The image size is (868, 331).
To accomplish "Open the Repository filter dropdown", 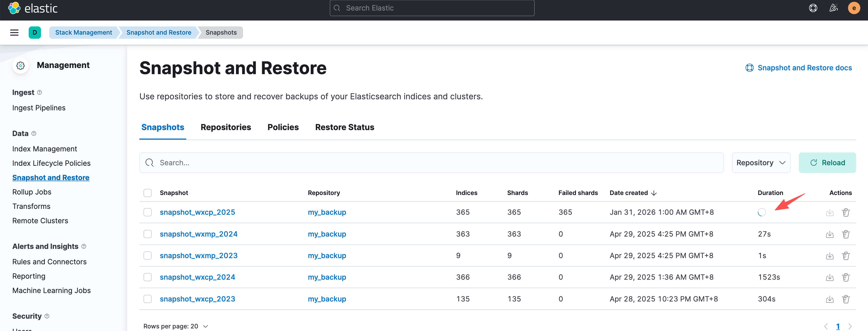I will 760,163.
